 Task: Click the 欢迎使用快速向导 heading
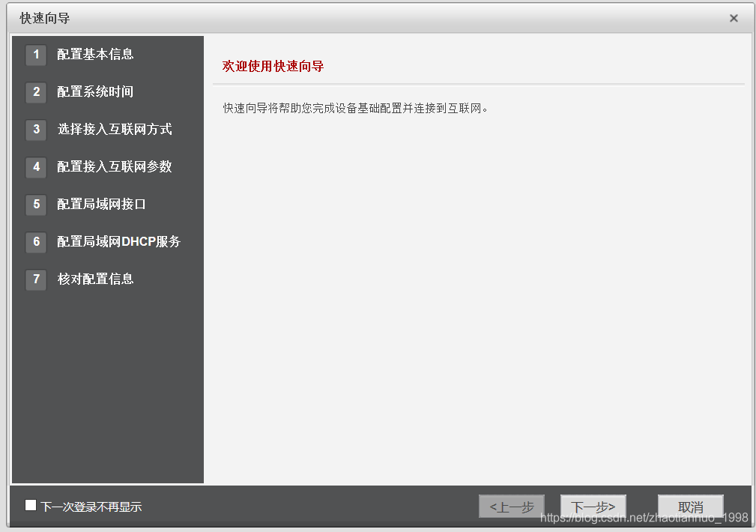point(273,66)
